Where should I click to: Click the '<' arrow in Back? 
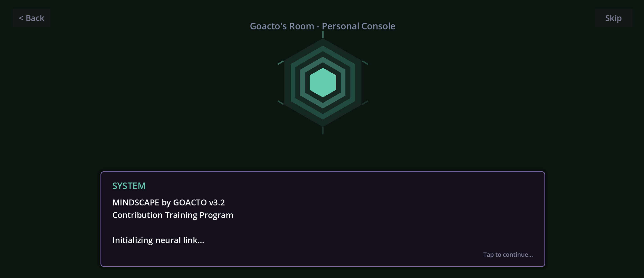21,18
